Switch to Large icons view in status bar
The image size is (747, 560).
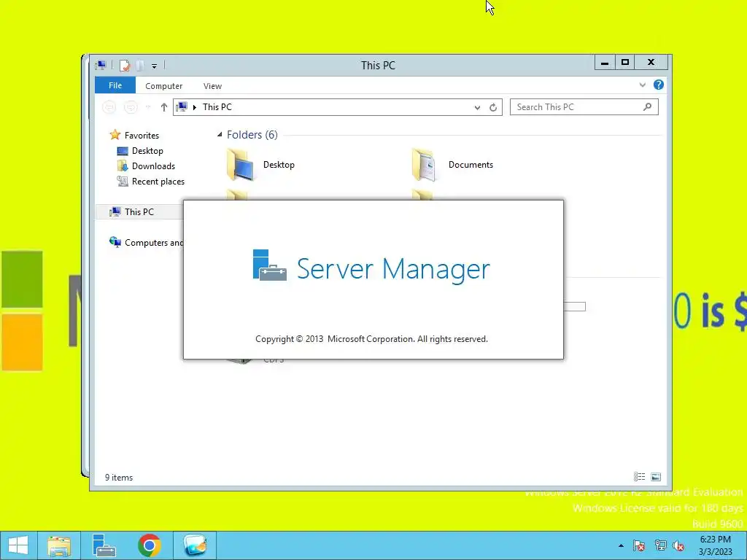(x=656, y=477)
